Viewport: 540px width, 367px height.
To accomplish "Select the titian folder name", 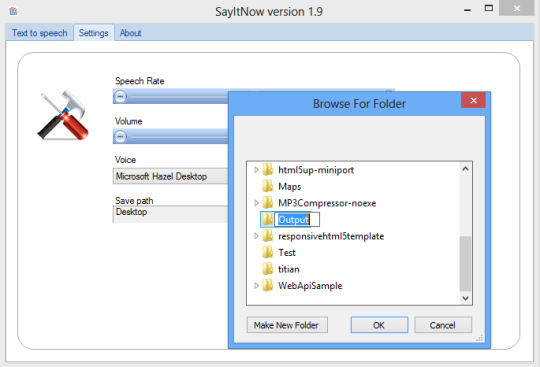I will [289, 269].
